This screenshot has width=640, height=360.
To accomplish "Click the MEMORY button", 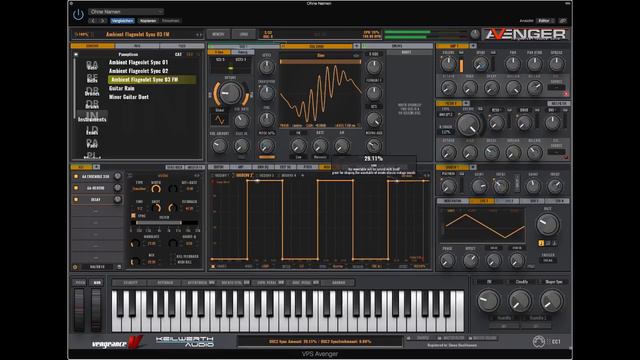I will [x=218, y=34].
